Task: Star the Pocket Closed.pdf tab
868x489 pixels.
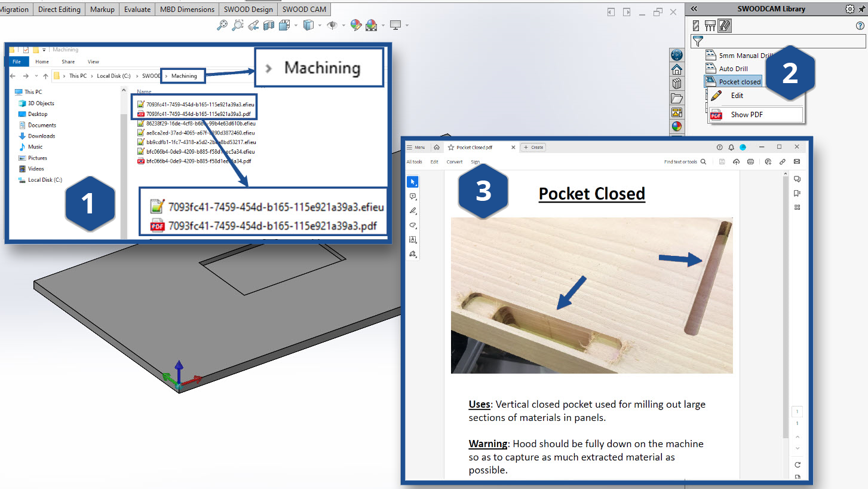Action: (451, 147)
